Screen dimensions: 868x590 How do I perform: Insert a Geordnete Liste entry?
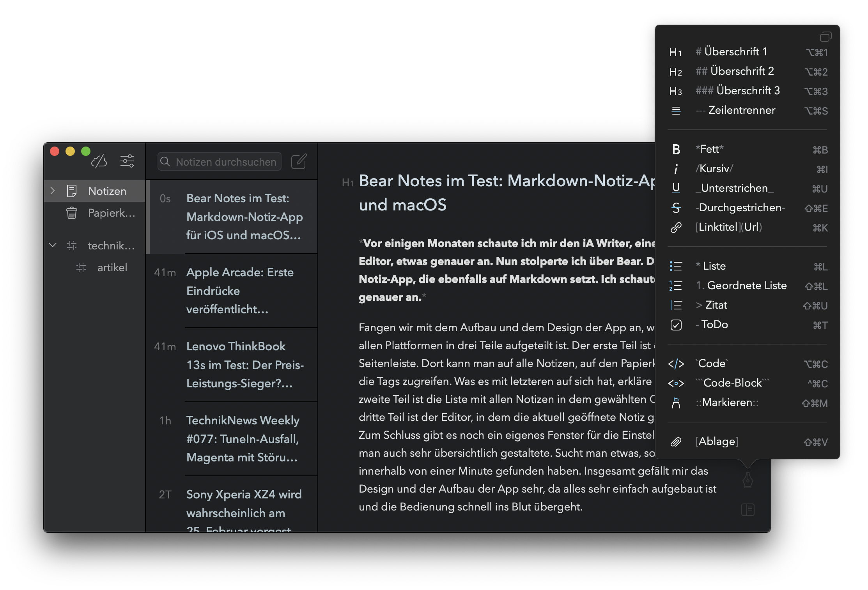tap(748, 286)
